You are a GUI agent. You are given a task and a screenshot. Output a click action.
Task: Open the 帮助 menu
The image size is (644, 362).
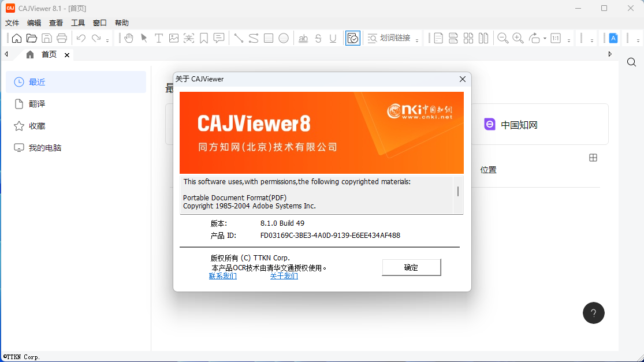click(x=122, y=23)
